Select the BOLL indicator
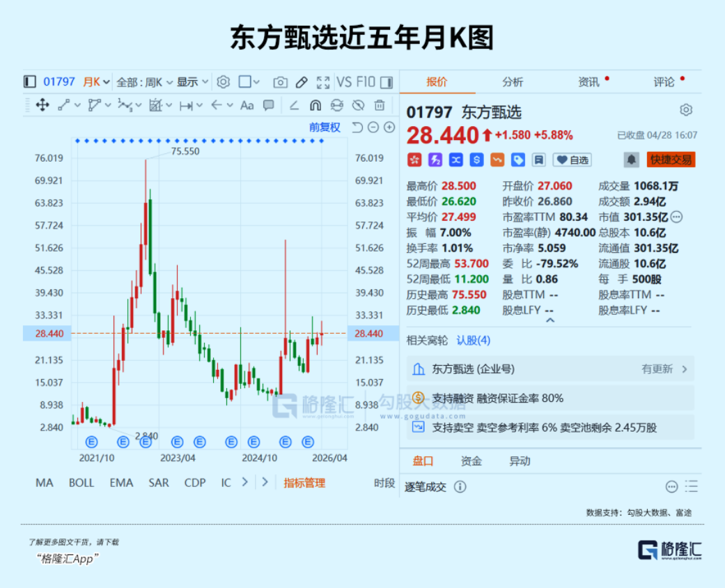 81,483
